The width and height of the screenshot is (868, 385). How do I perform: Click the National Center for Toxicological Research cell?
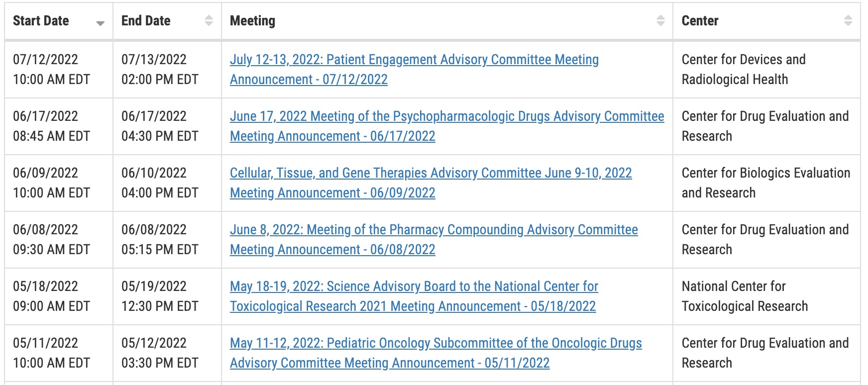766,296
